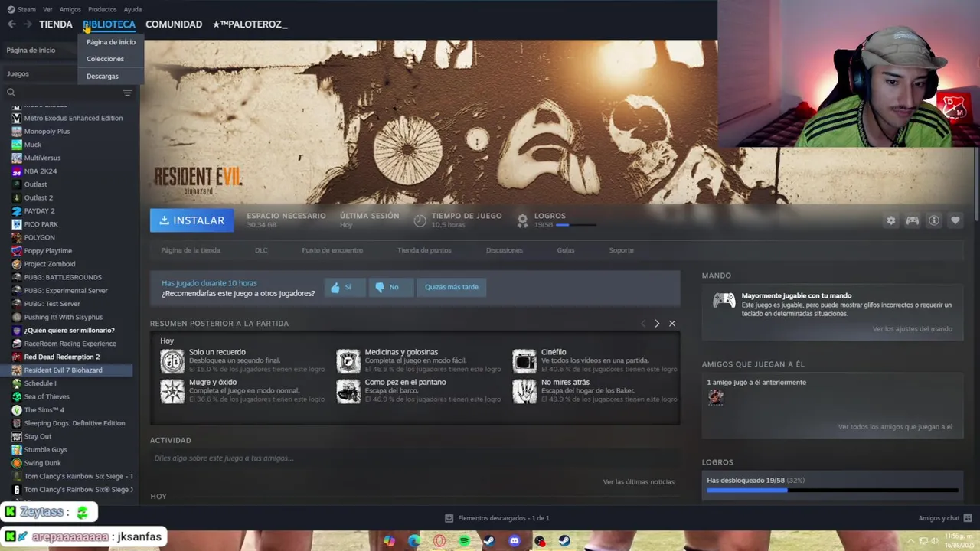Open Microsoft Edge from the taskbar

point(414,541)
